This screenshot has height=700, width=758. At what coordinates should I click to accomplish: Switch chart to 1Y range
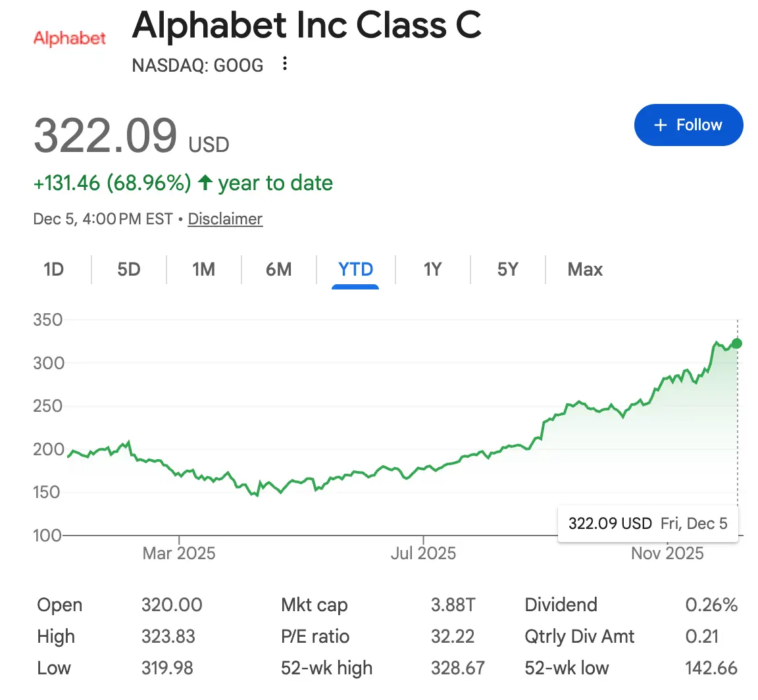[432, 270]
